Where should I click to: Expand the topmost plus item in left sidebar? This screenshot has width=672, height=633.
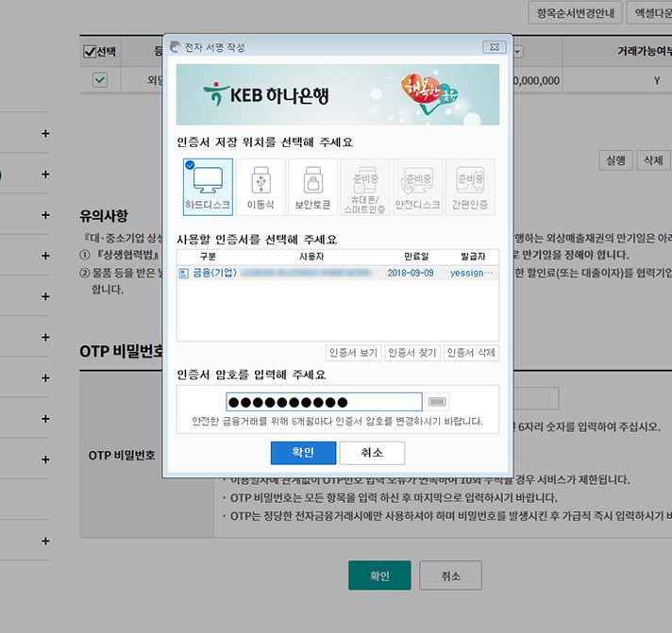tap(44, 134)
